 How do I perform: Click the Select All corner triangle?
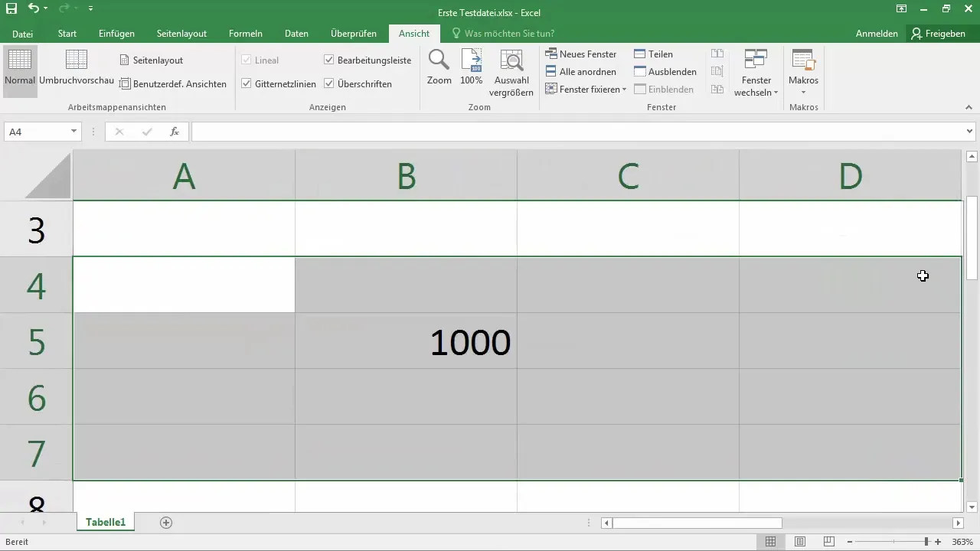[x=47, y=175]
